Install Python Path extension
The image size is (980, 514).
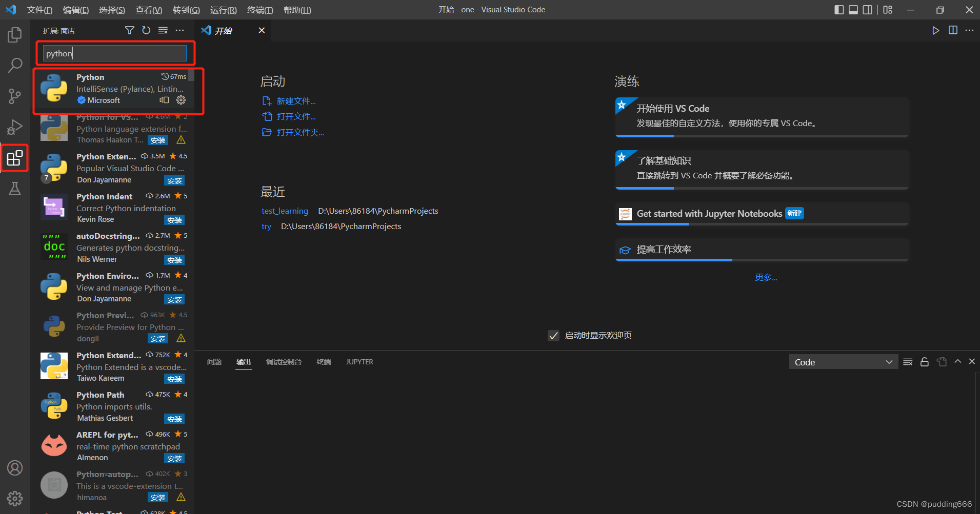pos(174,419)
